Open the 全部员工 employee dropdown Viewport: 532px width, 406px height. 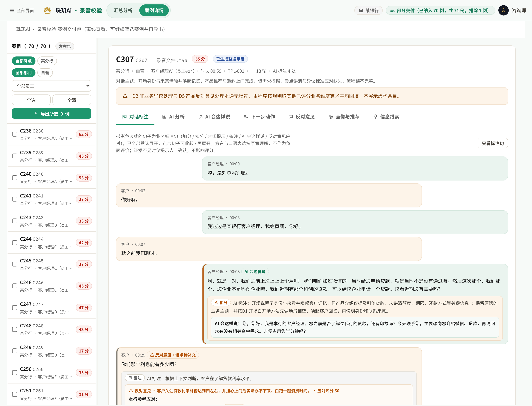(52, 86)
